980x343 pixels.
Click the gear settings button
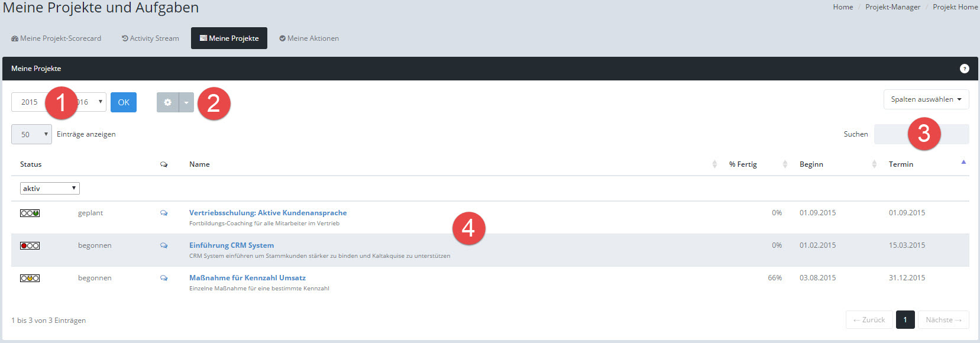pos(167,102)
